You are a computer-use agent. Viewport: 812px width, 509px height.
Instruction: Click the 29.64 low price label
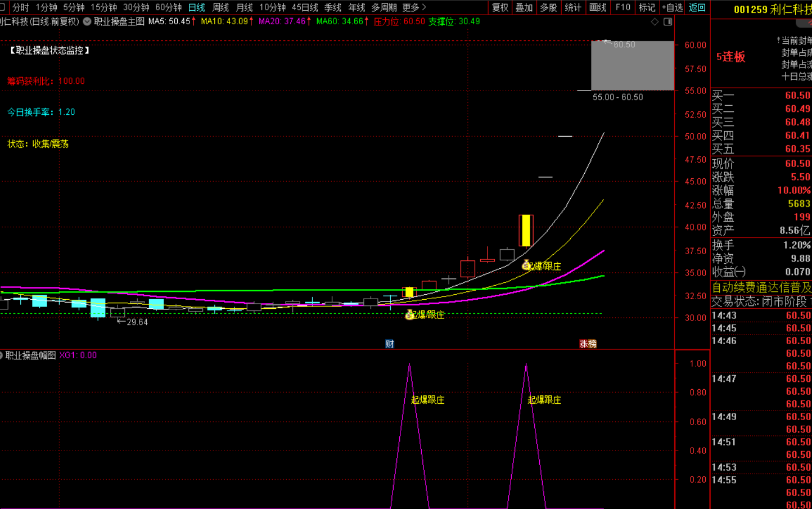pyautogui.click(x=137, y=322)
